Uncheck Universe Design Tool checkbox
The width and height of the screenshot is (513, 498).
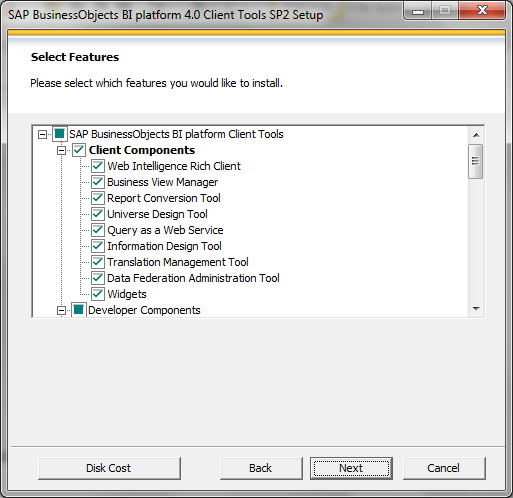(x=98, y=214)
